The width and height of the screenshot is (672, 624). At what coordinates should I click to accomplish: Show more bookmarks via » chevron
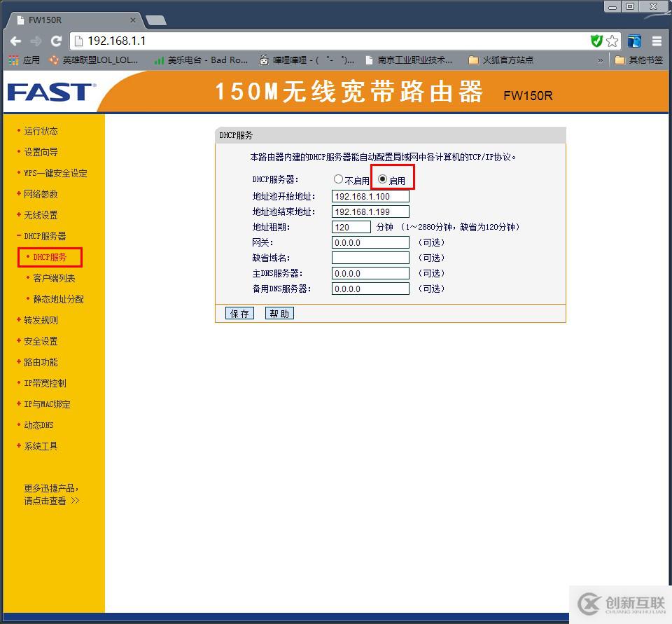(600, 60)
